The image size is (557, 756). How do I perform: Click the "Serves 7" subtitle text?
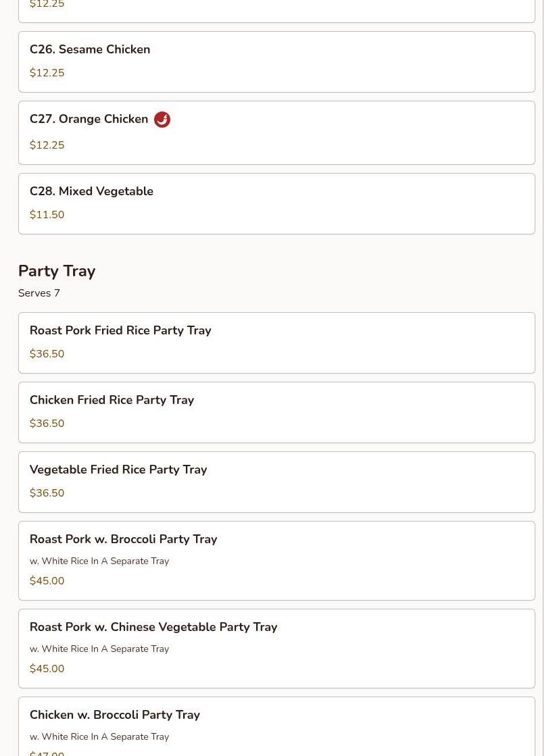click(39, 293)
